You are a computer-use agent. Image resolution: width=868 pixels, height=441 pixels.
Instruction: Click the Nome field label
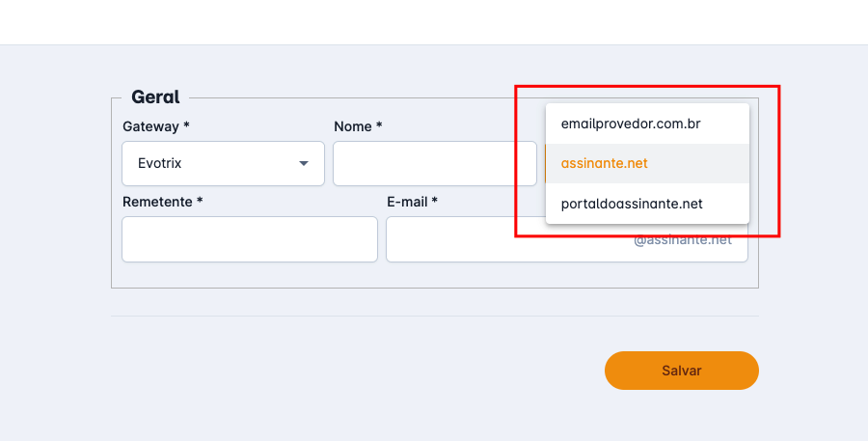[358, 126]
